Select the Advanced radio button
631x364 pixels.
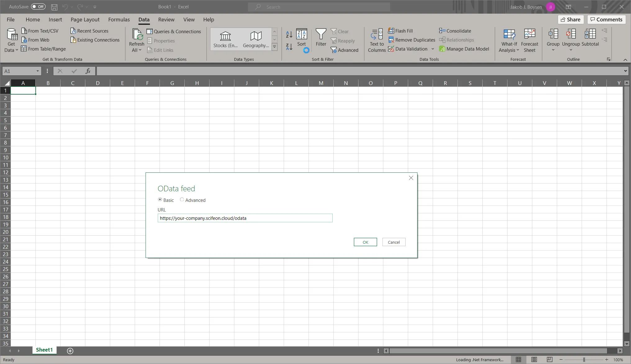pyautogui.click(x=182, y=200)
